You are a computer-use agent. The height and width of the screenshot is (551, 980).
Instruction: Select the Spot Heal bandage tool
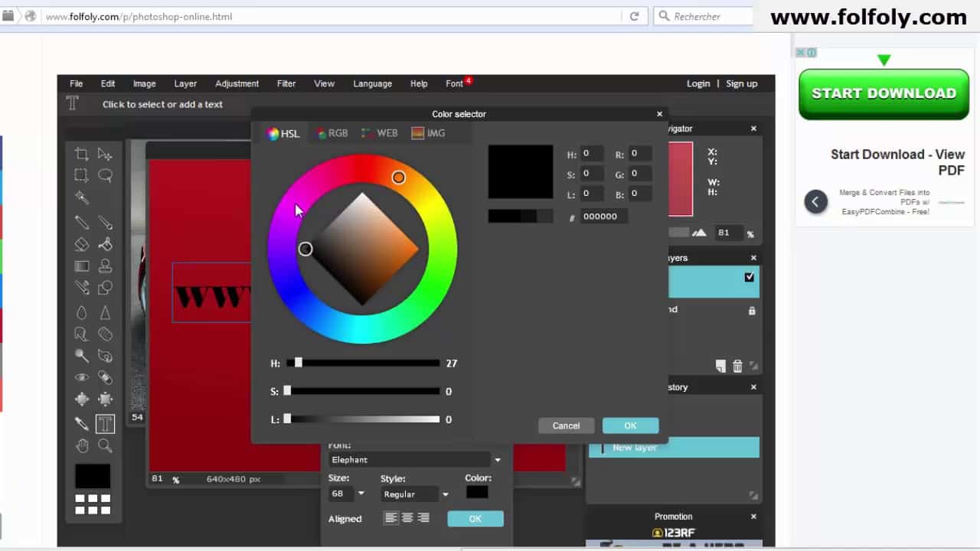[x=105, y=377]
